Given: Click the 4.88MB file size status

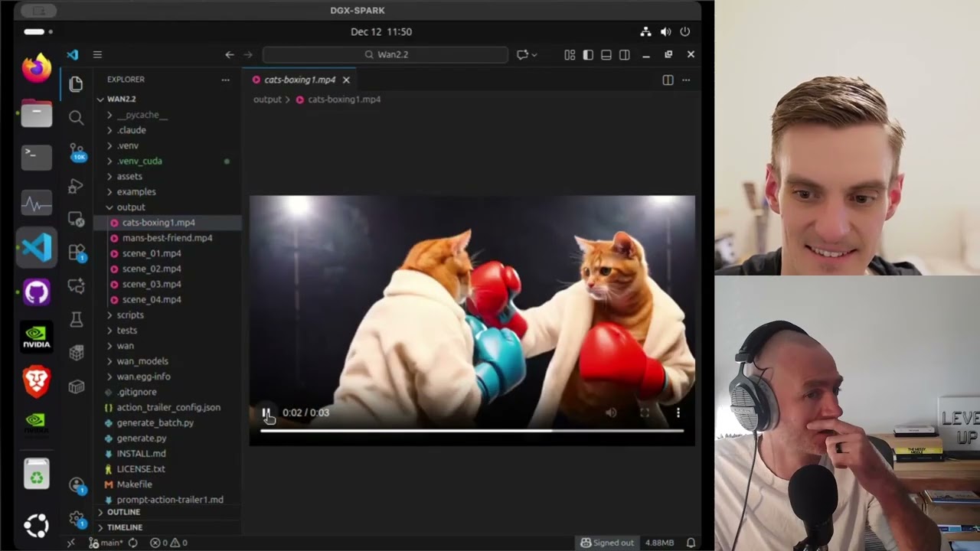Looking at the screenshot, I should point(659,543).
